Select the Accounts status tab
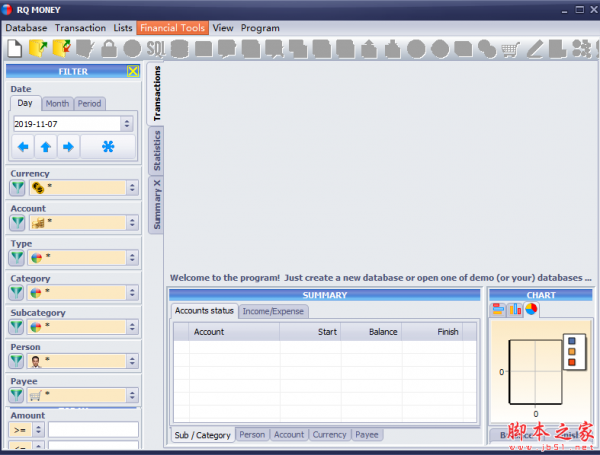600x455 pixels. pyautogui.click(x=204, y=310)
